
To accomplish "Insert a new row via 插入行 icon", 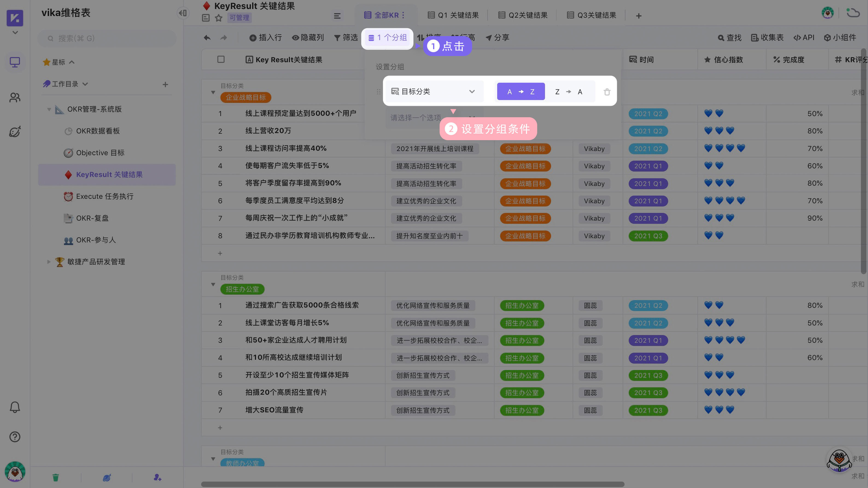I will 266,38.
